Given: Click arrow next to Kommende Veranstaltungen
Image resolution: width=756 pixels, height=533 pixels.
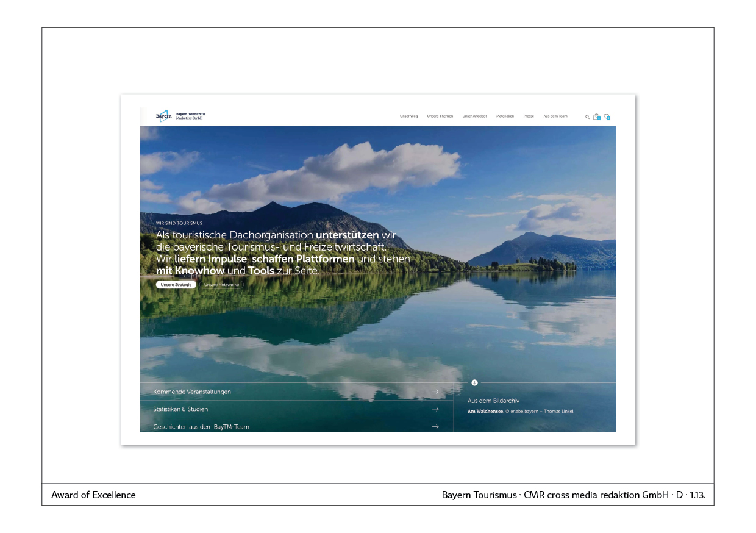Looking at the screenshot, I should pos(435,392).
